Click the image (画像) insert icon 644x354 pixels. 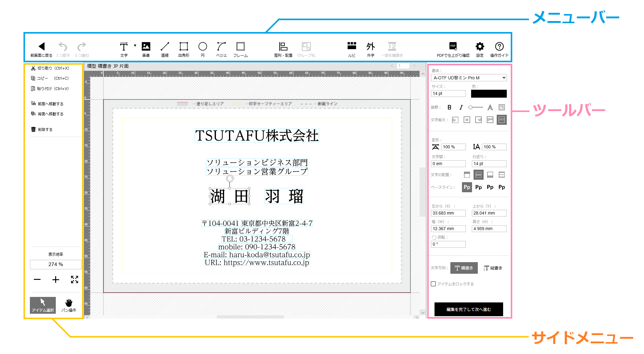(x=146, y=47)
